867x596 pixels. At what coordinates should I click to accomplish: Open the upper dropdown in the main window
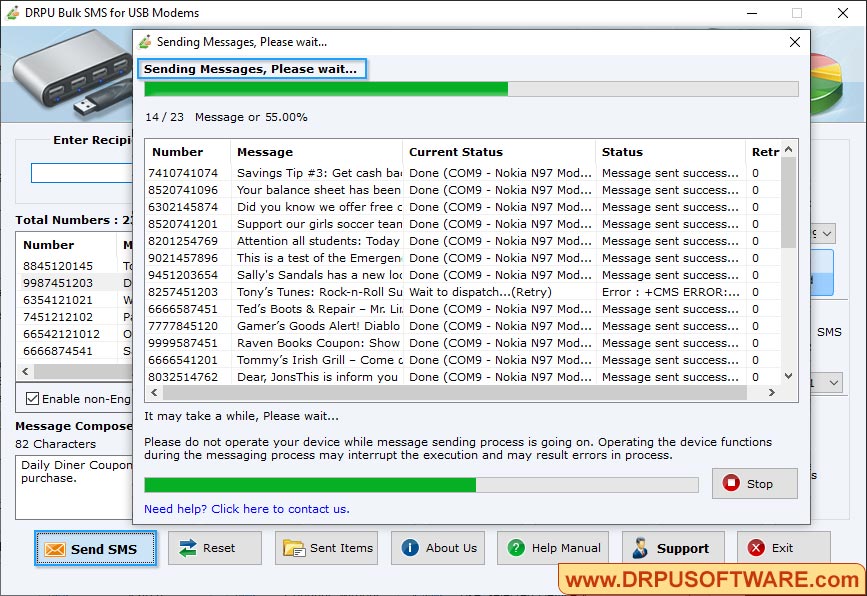(x=827, y=233)
